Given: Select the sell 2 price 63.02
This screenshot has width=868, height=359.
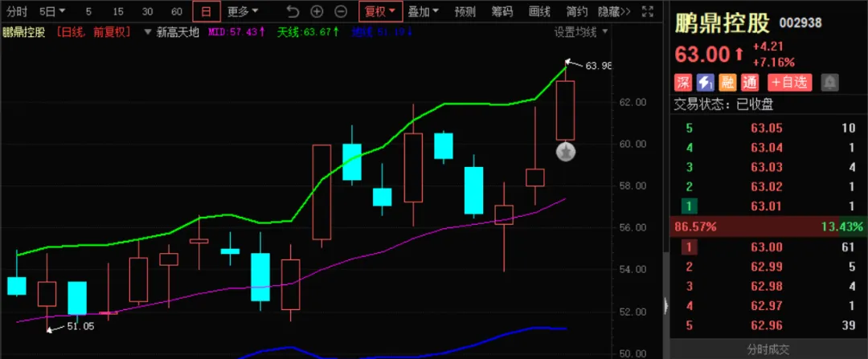Looking at the screenshot, I should pyautogui.click(x=767, y=186).
